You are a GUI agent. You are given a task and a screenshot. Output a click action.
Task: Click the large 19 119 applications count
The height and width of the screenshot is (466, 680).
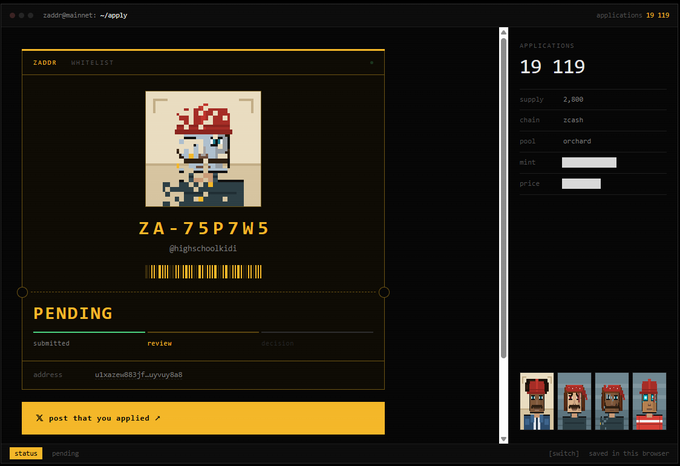(x=552, y=67)
